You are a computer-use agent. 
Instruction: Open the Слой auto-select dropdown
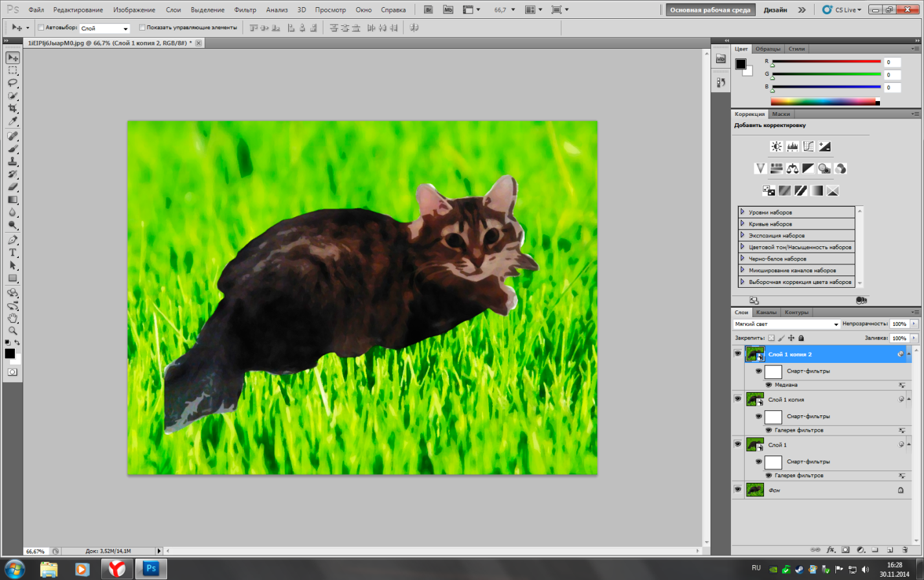point(105,29)
